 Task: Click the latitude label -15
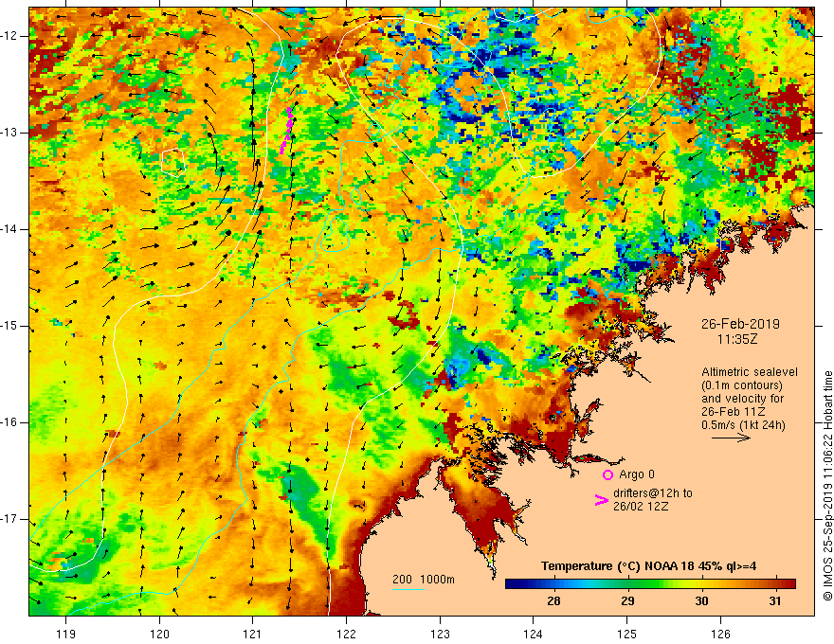click(9, 326)
